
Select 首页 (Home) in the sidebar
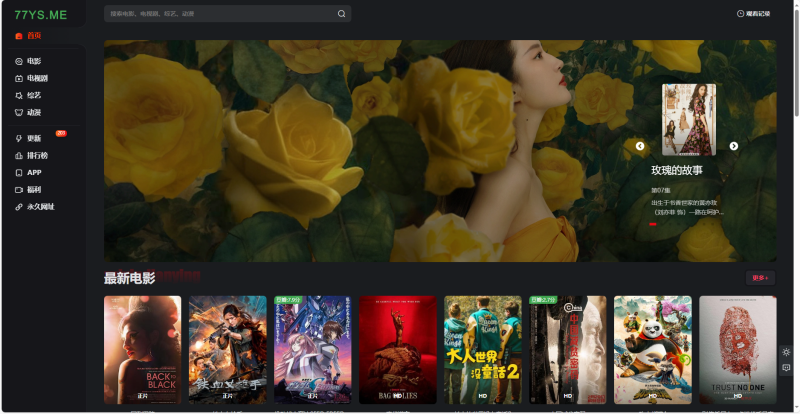pyautogui.click(x=33, y=35)
